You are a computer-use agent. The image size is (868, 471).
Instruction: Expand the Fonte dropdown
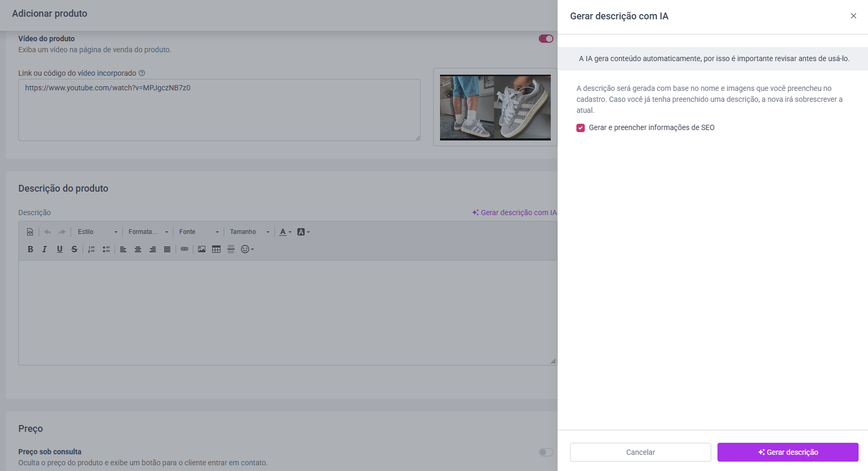[199, 232]
